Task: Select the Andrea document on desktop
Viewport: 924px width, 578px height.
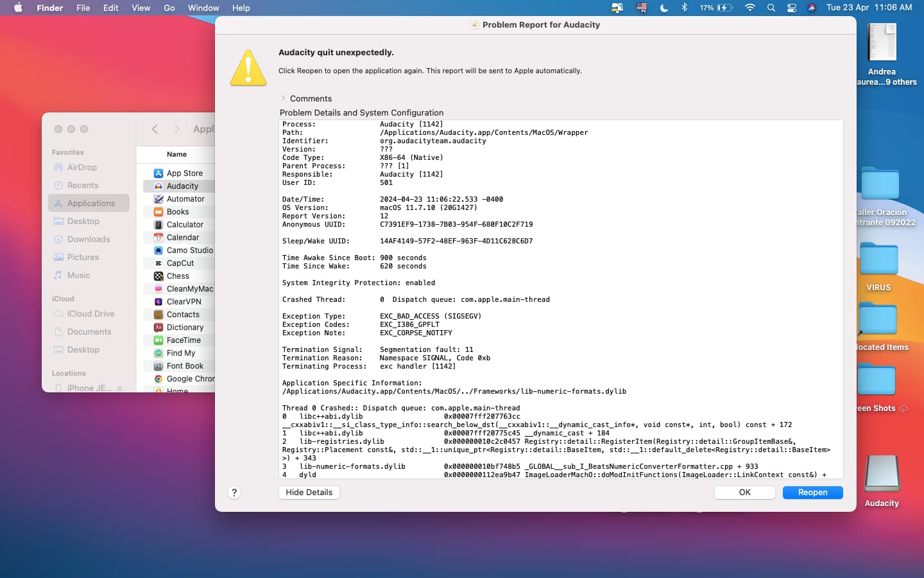Action: [x=882, y=42]
